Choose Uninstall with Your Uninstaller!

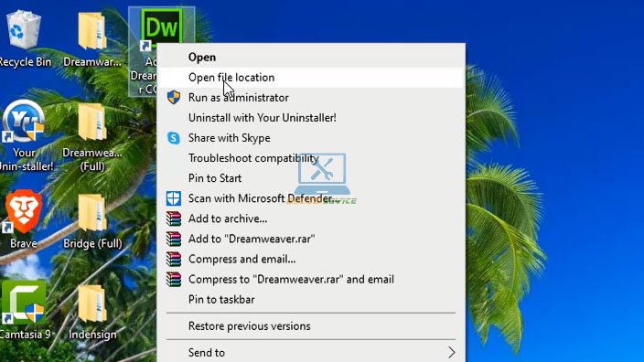pyautogui.click(x=311, y=117)
